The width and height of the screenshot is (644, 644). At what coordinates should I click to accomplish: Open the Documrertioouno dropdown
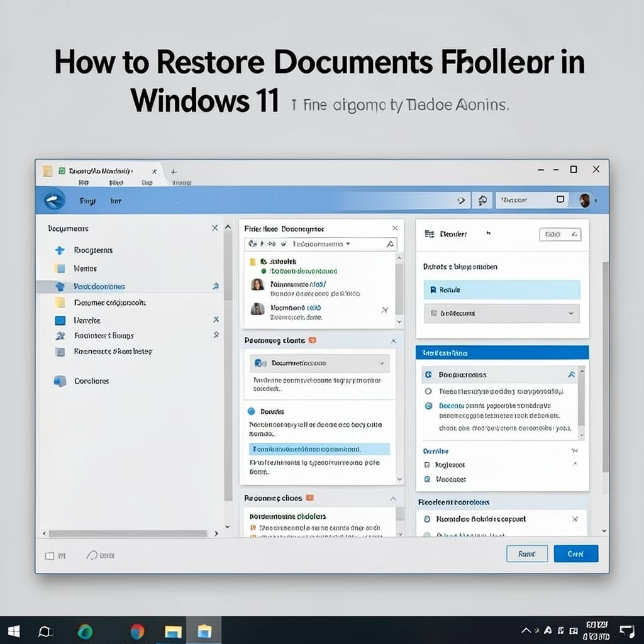(319, 363)
